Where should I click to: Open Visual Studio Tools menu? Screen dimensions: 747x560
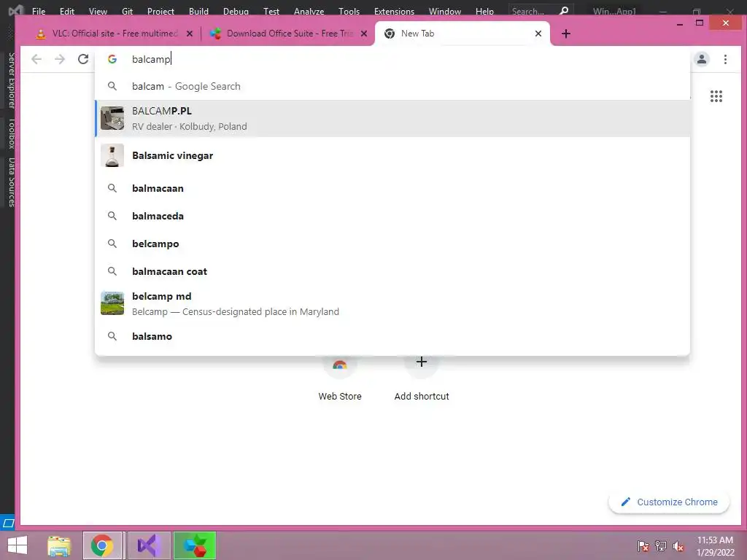pyautogui.click(x=349, y=11)
